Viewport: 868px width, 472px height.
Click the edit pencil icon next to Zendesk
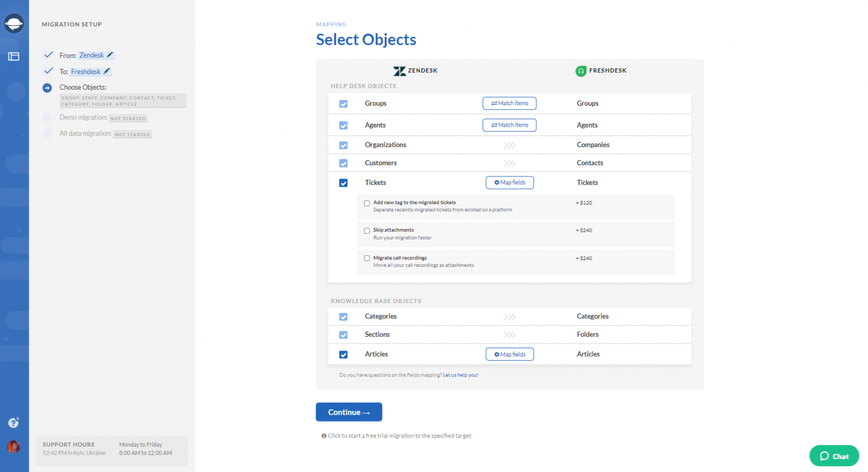(108, 55)
